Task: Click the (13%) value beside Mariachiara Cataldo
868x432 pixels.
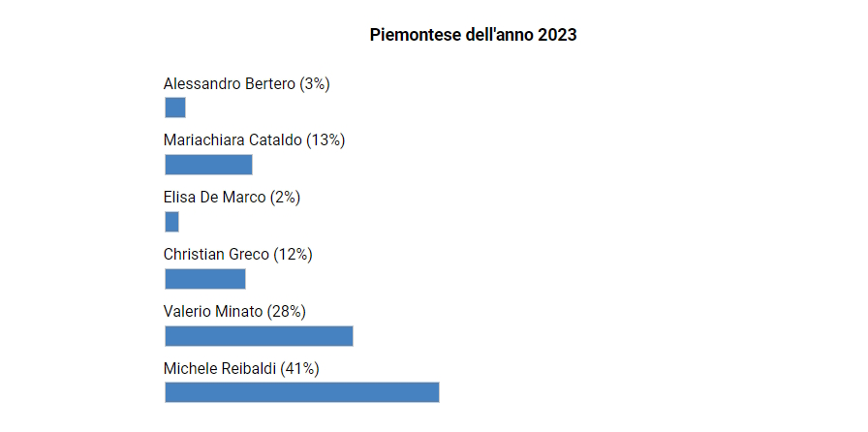Action: (x=325, y=140)
